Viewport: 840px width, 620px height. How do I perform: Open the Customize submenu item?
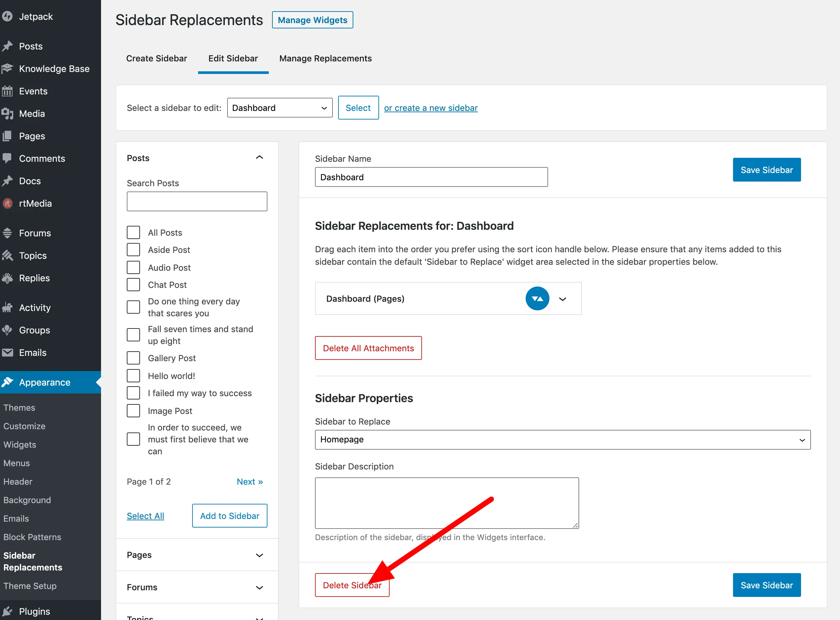(24, 426)
